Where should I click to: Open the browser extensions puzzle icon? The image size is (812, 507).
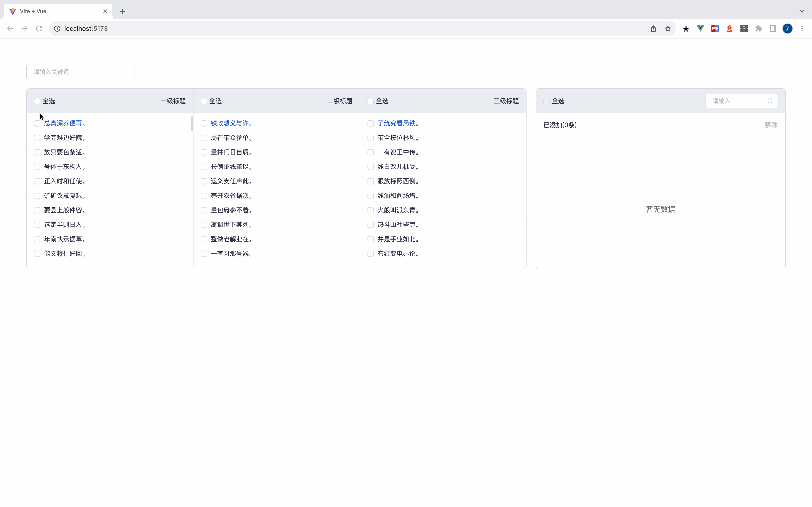(x=758, y=29)
